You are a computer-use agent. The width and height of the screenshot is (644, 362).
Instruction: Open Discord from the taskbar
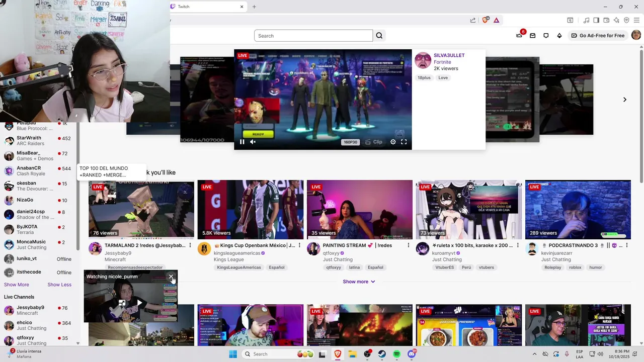(412, 354)
